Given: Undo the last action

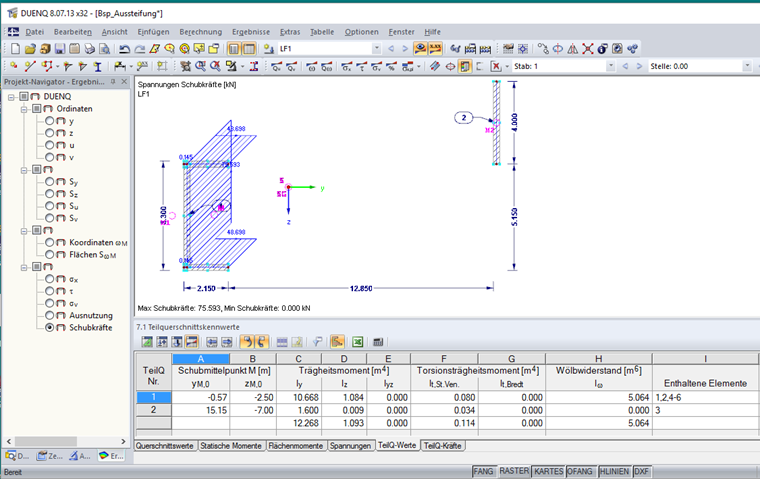Looking at the screenshot, I should pyautogui.click(x=125, y=48).
